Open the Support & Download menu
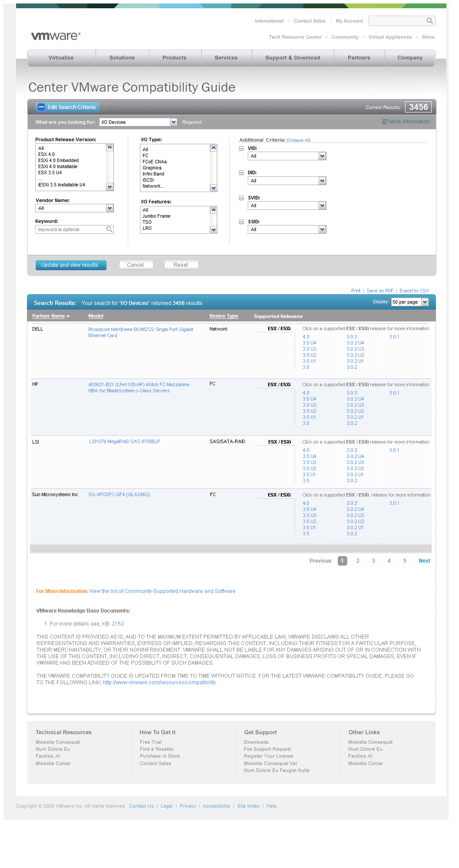The width and height of the screenshot is (459, 868). [x=293, y=58]
